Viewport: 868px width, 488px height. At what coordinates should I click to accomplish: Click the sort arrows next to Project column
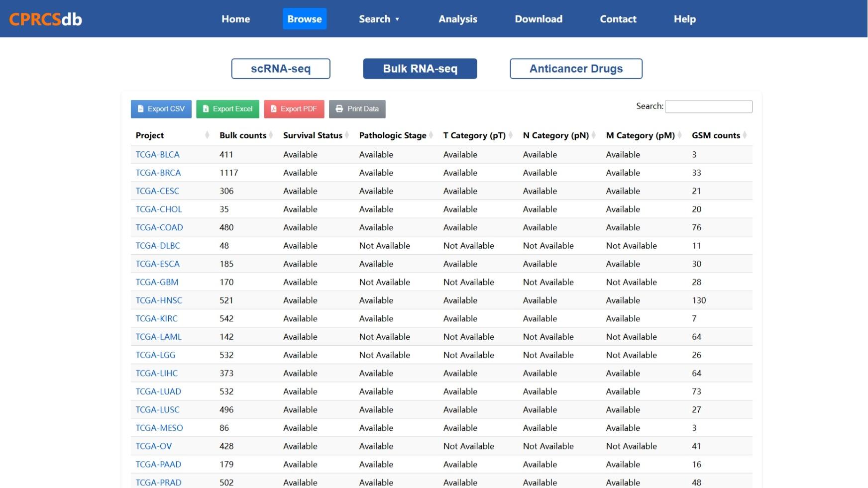click(x=207, y=135)
